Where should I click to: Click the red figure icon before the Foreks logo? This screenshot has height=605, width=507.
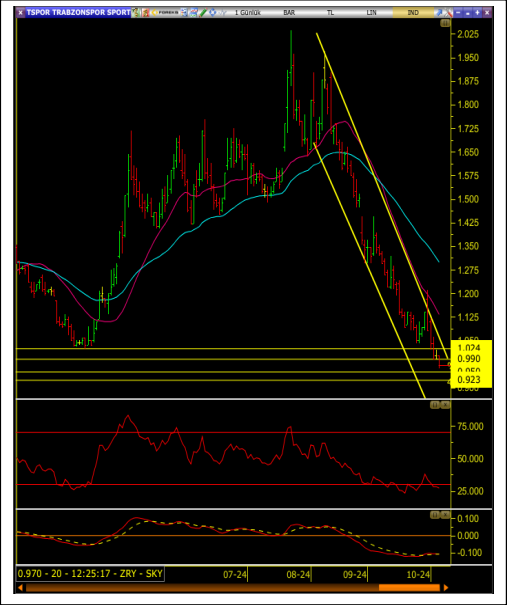pos(145,12)
